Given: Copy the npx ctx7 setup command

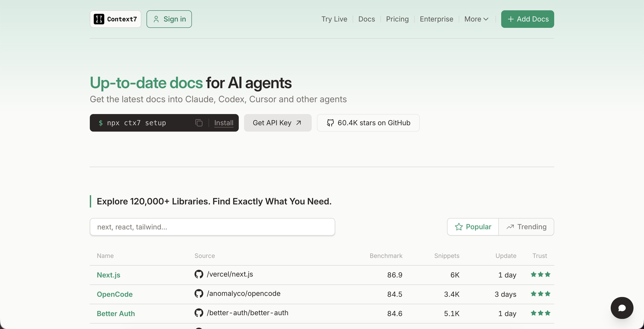Looking at the screenshot, I should 199,123.
